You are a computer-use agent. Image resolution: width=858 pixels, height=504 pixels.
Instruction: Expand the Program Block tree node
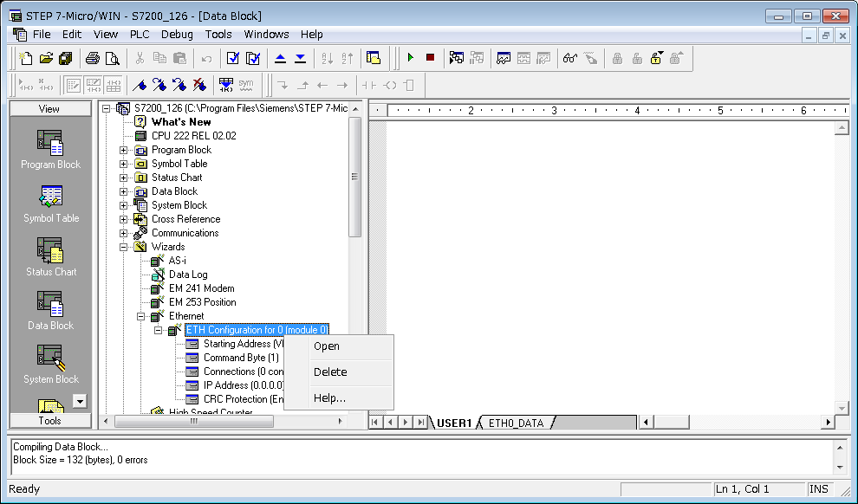pos(123,150)
